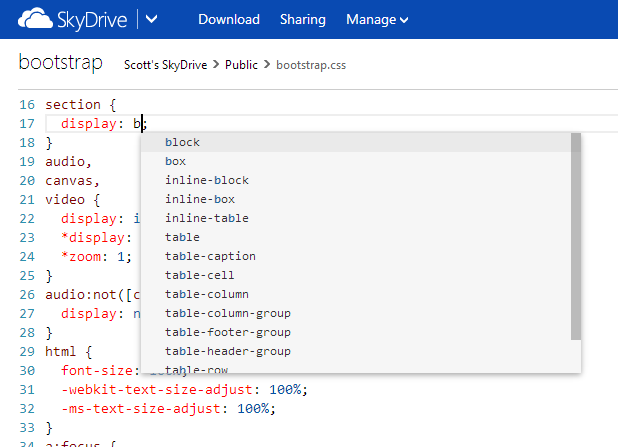Click 'video {' selector on line 21

tap(73, 199)
